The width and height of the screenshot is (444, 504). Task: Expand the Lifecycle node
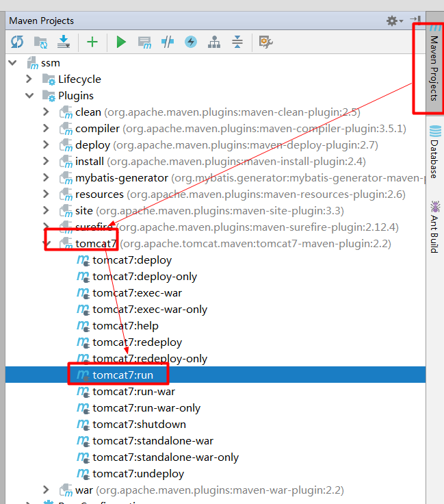(29, 79)
